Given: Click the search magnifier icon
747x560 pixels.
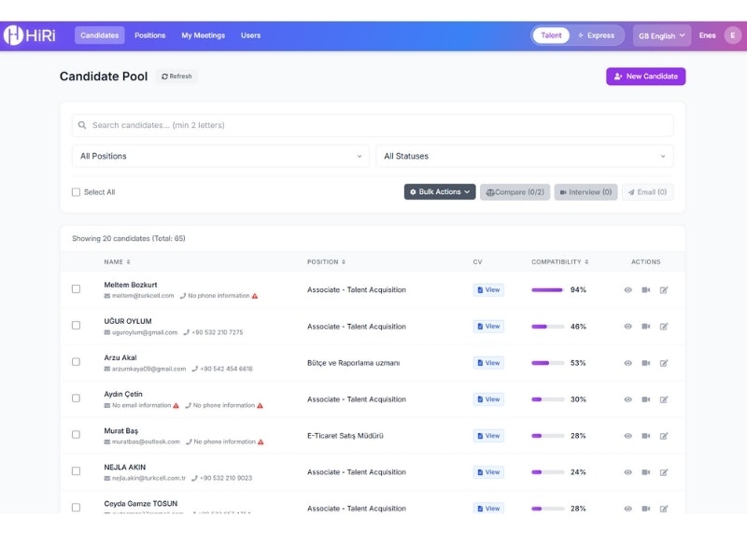Looking at the screenshot, I should pos(80,124).
